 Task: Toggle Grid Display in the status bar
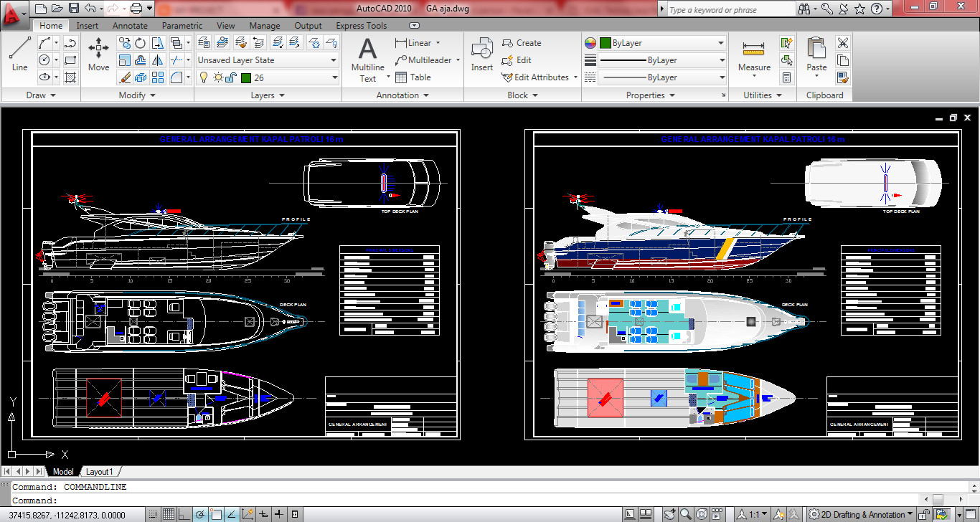168,513
